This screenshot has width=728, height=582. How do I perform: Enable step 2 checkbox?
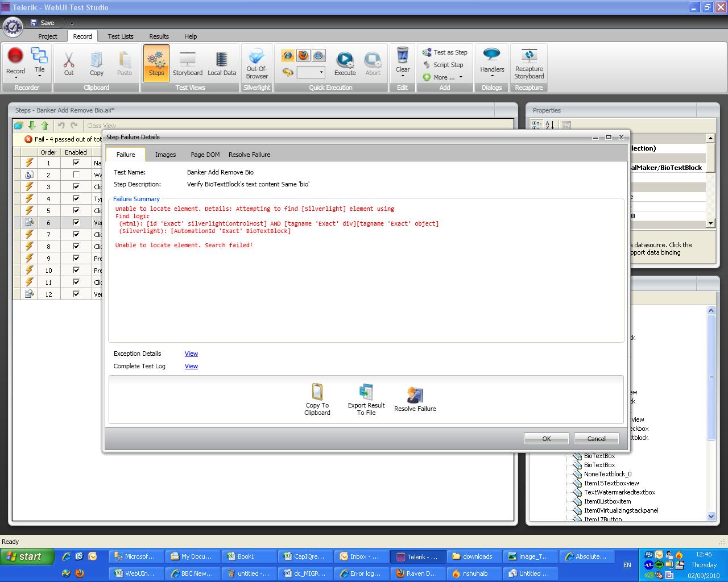click(76, 175)
